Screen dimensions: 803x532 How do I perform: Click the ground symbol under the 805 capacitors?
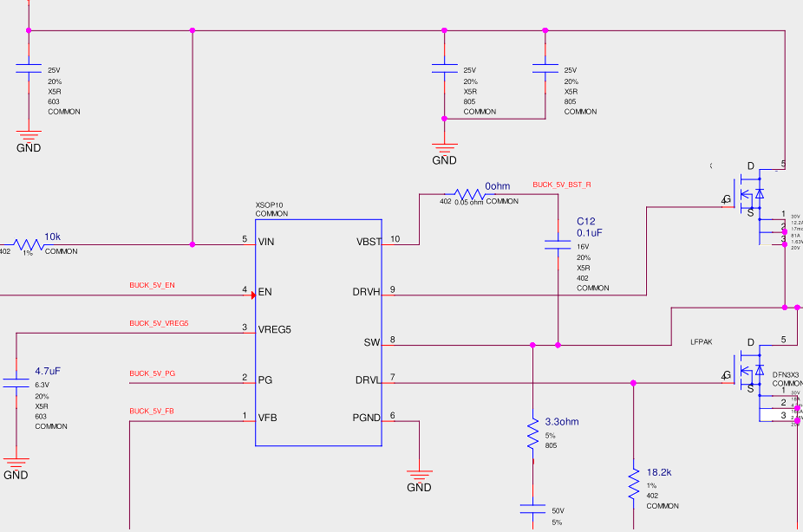[x=445, y=148]
